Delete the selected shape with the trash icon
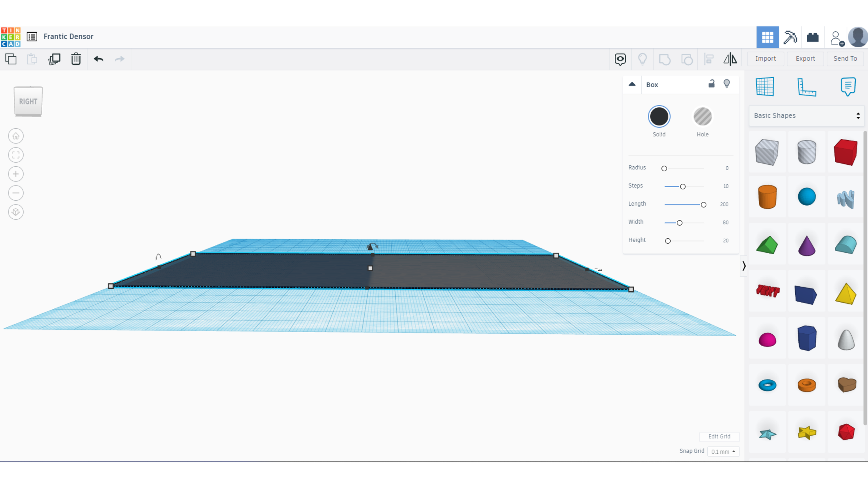The width and height of the screenshot is (868, 488). pos(76,59)
